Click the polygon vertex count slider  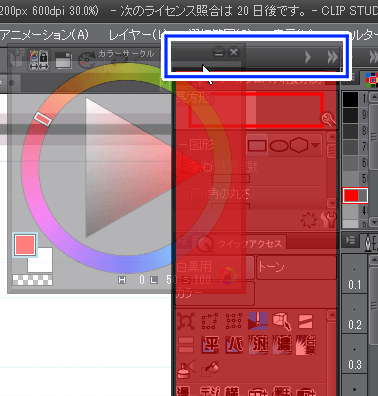(230, 179)
